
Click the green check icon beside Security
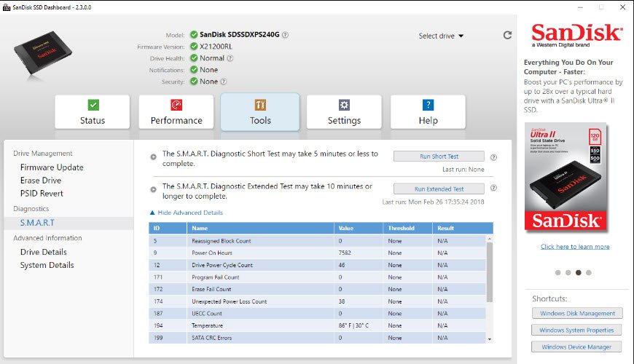tap(194, 82)
